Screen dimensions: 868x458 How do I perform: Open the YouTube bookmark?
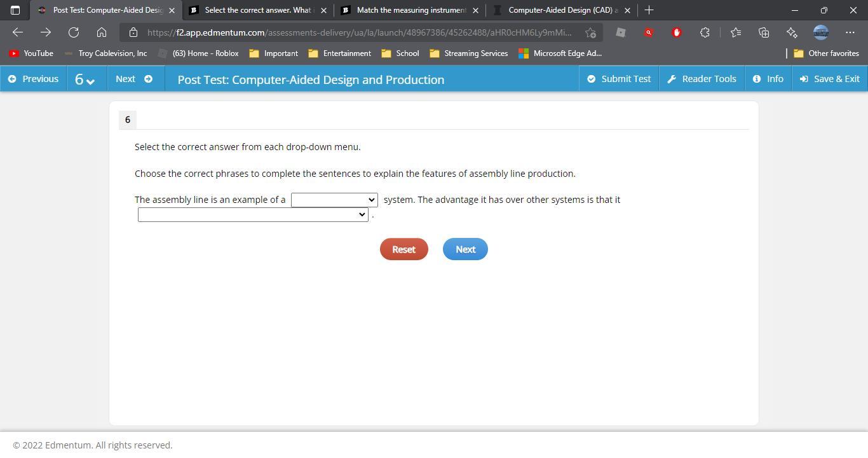point(31,53)
